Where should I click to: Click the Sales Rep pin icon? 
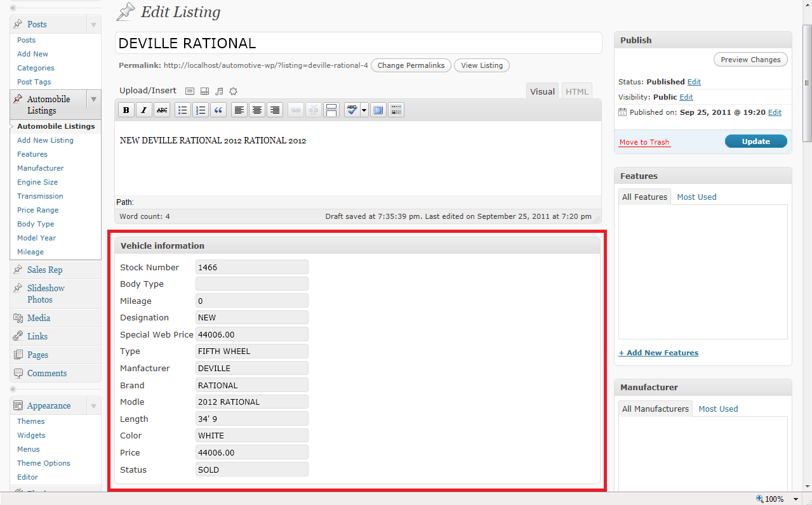click(18, 270)
